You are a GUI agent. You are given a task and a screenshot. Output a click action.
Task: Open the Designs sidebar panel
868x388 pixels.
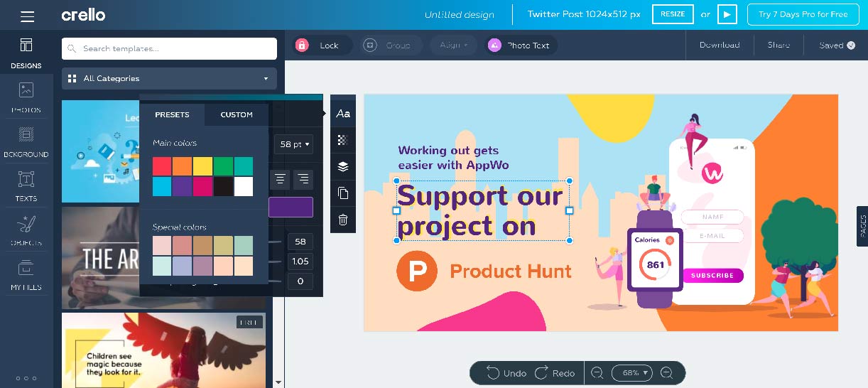[x=26, y=53]
